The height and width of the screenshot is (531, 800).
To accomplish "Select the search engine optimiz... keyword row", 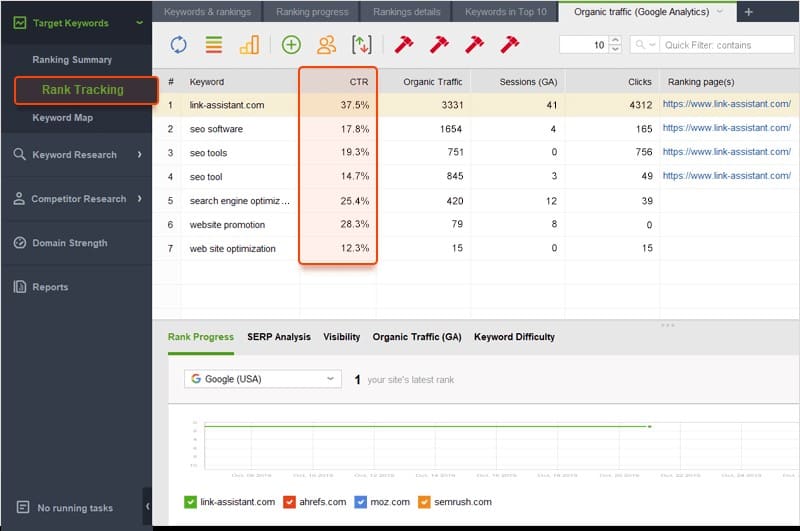I will click(x=476, y=201).
